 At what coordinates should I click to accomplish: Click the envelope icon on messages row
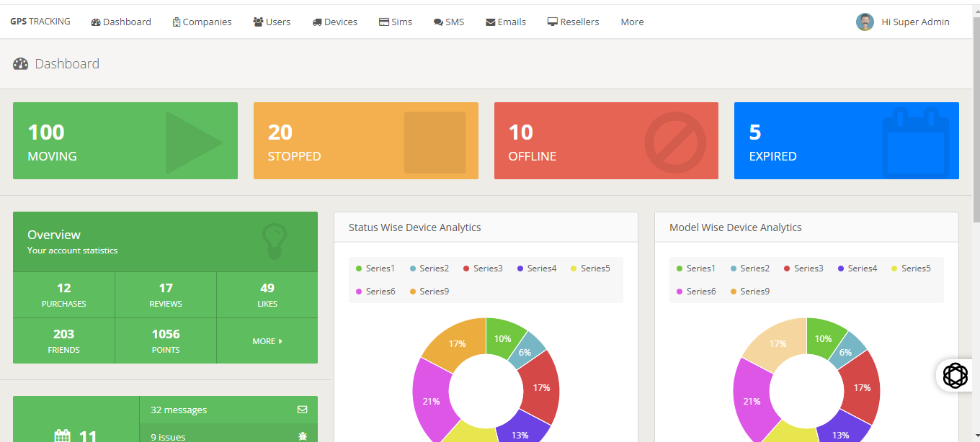click(x=303, y=410)
